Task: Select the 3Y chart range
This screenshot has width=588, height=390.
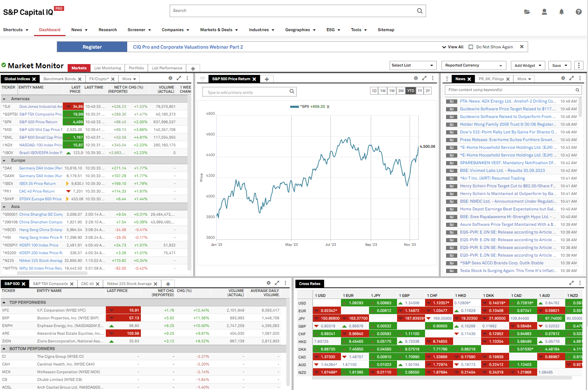Action: coord(428,91)
